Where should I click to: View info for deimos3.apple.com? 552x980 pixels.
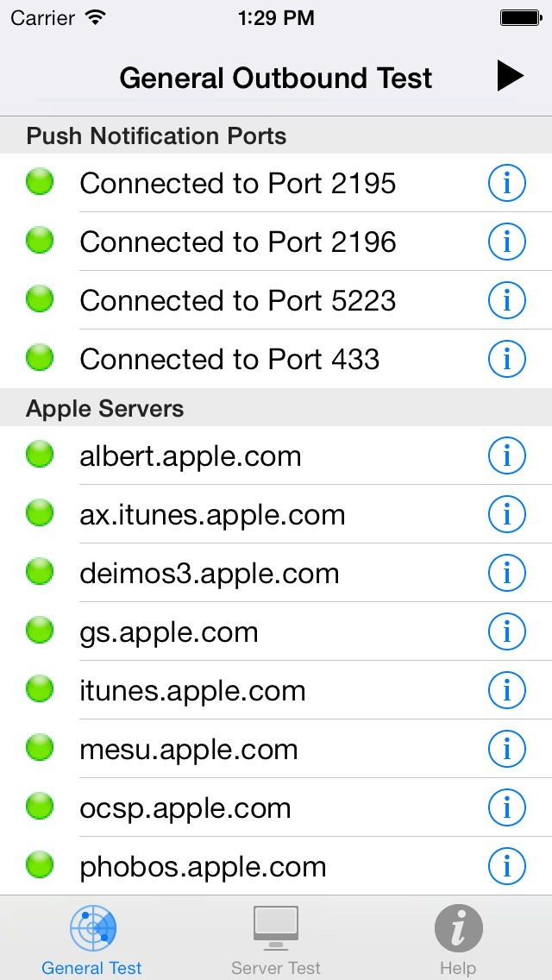(x=507, y=573)
